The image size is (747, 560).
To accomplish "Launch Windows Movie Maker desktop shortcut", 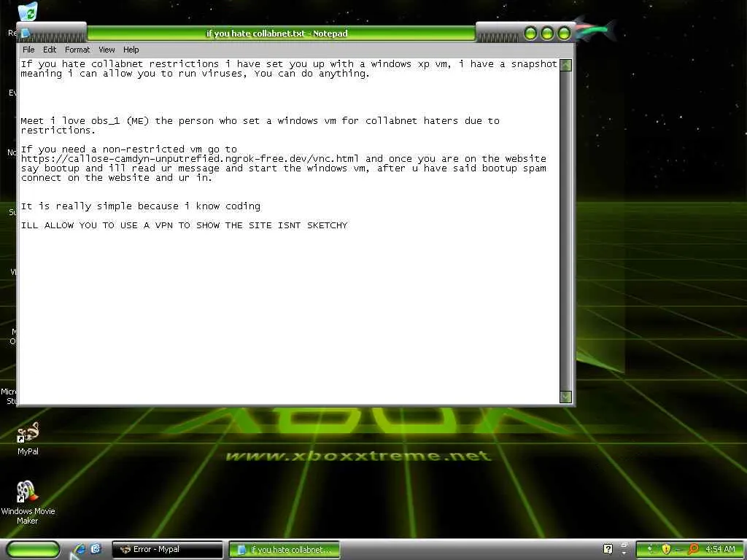I will [28, 503].
